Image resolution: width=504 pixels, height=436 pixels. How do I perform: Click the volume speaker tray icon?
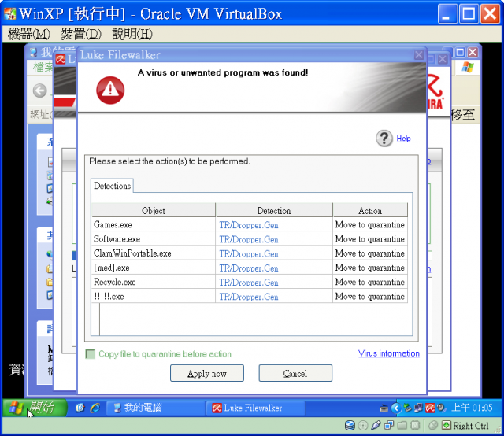[x=441, y=408]
